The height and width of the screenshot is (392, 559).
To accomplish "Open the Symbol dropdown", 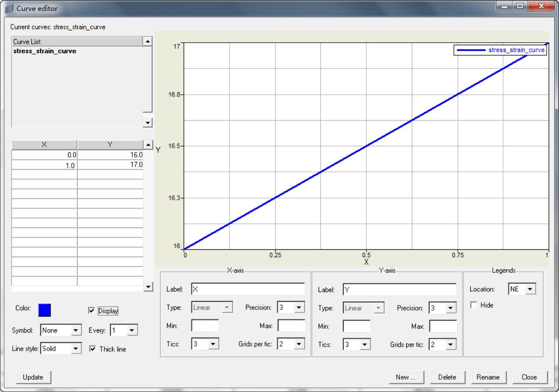I will pyautogui.click(x=75, y=330).
